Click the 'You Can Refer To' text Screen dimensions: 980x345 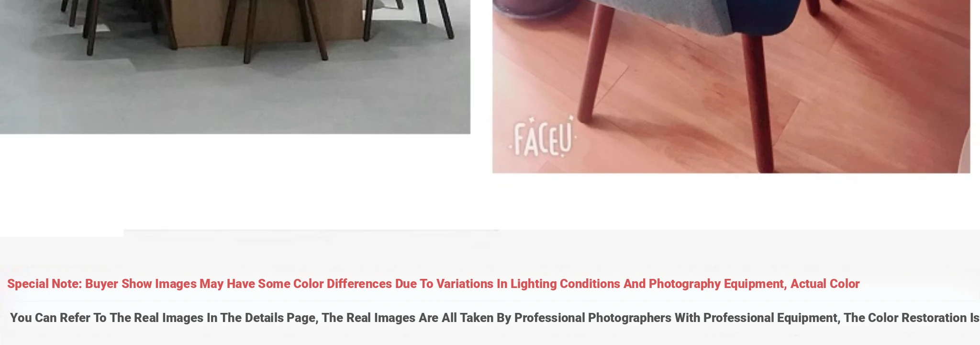(x=58, y=318)
